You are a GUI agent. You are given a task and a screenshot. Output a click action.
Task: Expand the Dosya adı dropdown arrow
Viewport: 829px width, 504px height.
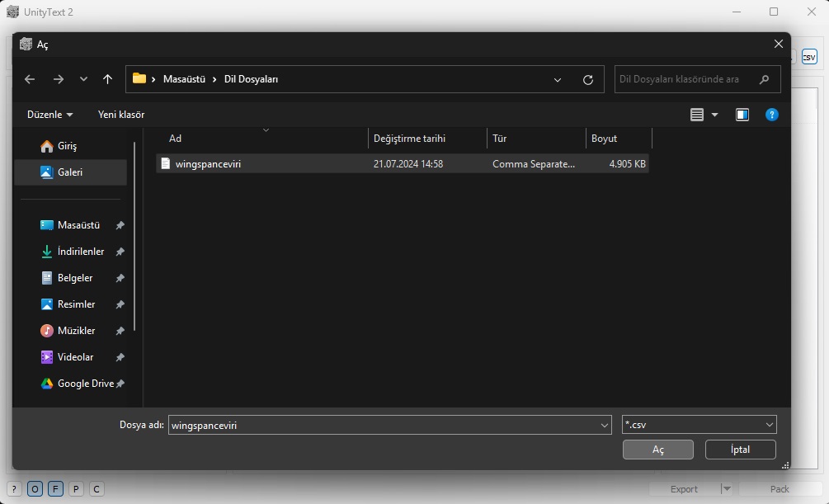tap(605, 425)
